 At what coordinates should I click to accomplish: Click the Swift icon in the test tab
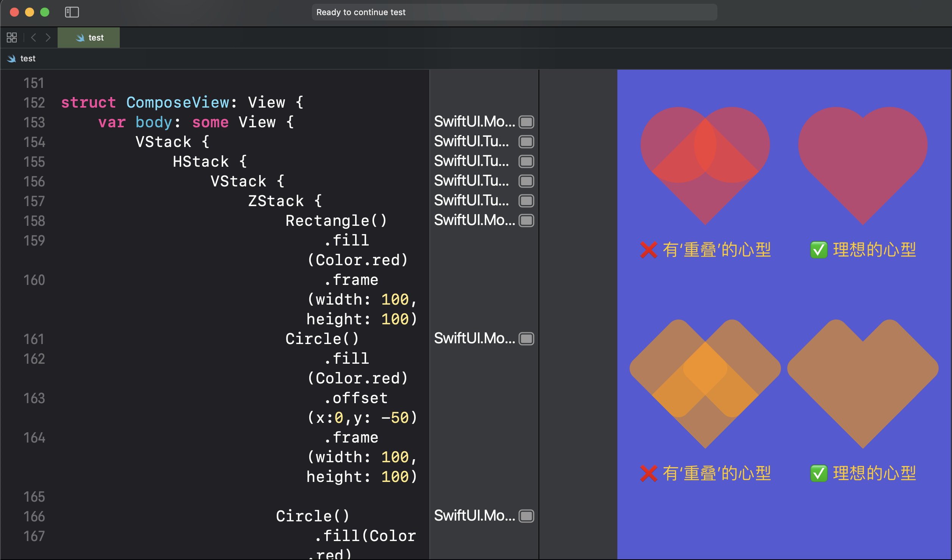80,38
